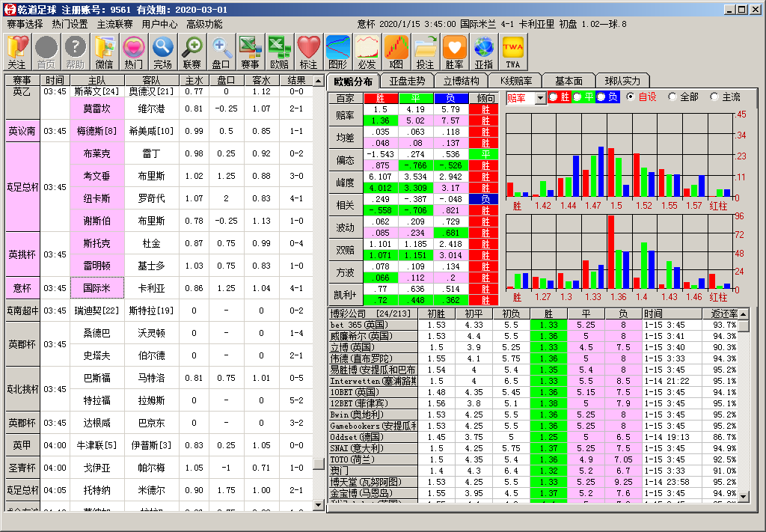The image size is (766, 532).
Task: Select the 国际米 home team cell
Action: 96,288
